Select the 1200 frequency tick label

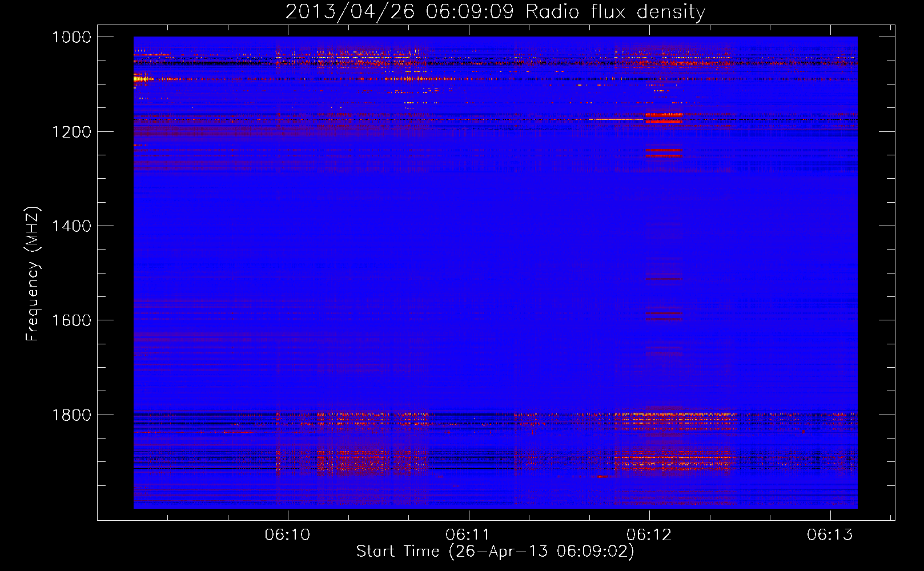coord(71,132)
